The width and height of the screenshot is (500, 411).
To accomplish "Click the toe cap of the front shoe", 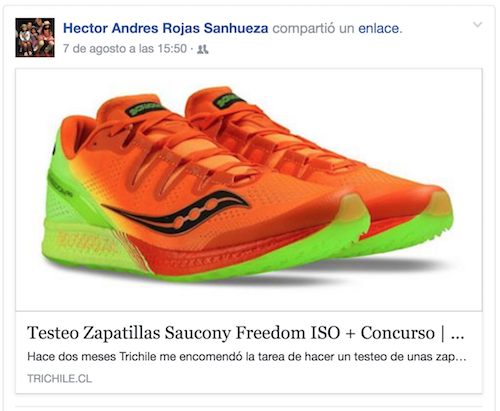I will (354, 208).
